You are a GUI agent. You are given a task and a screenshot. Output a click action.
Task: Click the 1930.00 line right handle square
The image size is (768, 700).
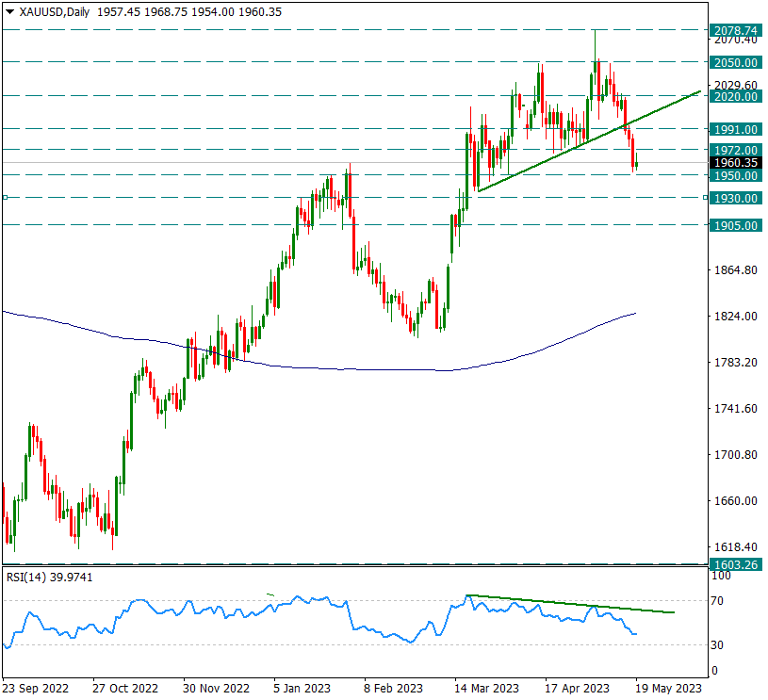(x=705, y=198)
